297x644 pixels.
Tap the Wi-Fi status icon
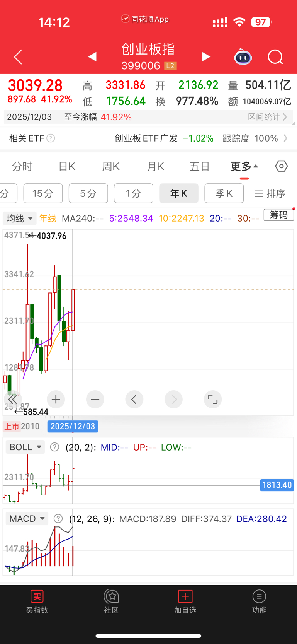(x=239, y=22)
